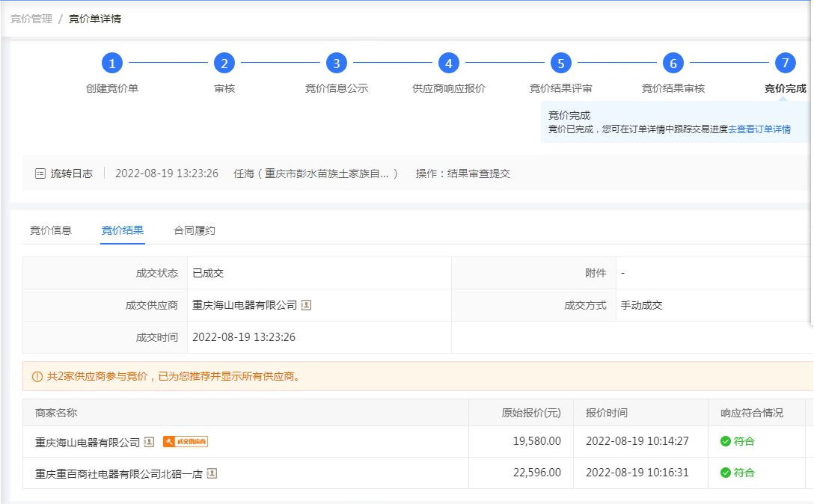This screenshot has width=814, height=504.
Task: Click the green 符合 status for 重庆海山电器
Action: point(738,441)
